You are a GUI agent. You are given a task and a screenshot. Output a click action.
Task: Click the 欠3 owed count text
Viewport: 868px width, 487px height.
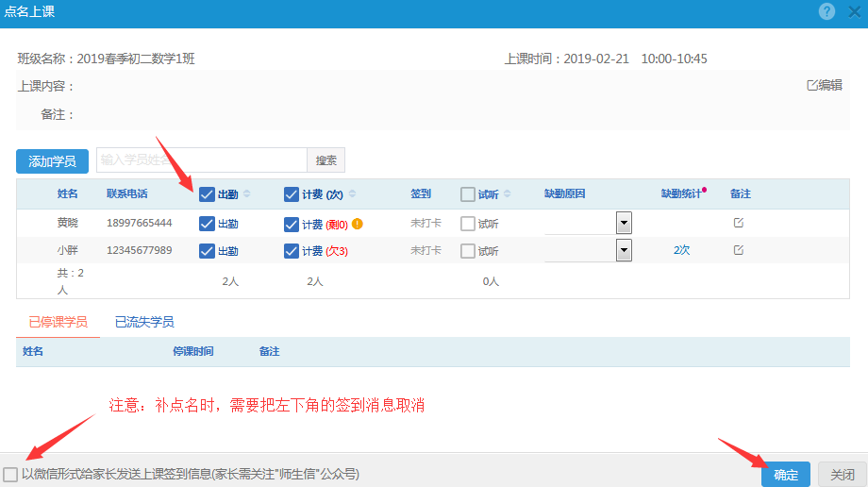[337, 252]
